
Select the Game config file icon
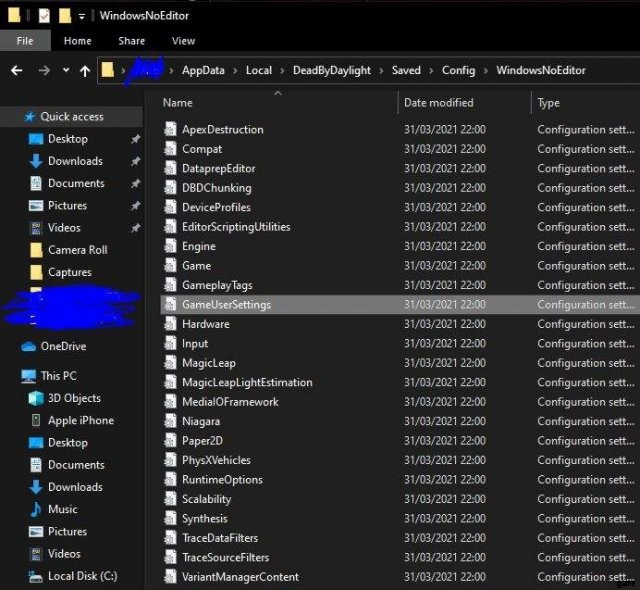[x=170, y=265]
